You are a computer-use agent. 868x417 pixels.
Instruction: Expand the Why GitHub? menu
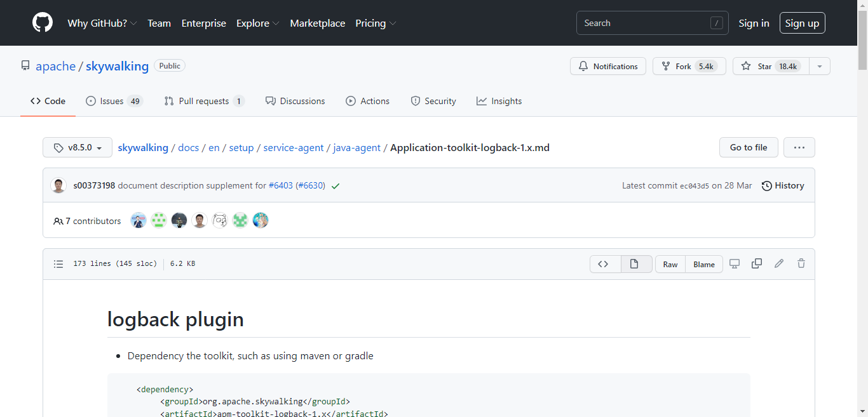tap(102, 23)
